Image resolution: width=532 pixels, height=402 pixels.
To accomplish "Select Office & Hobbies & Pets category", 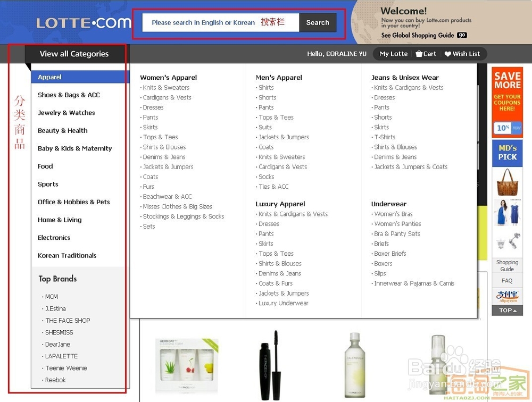I will [x=73, y=202].
